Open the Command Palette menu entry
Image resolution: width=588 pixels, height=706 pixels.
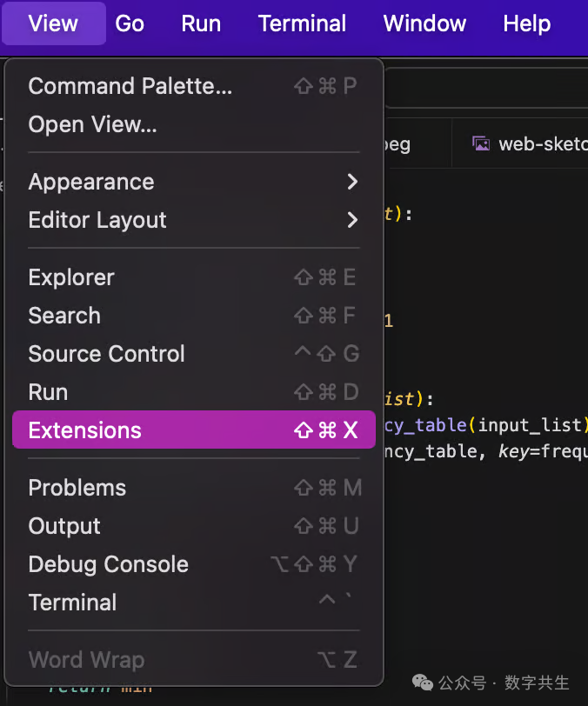point(130,86)
